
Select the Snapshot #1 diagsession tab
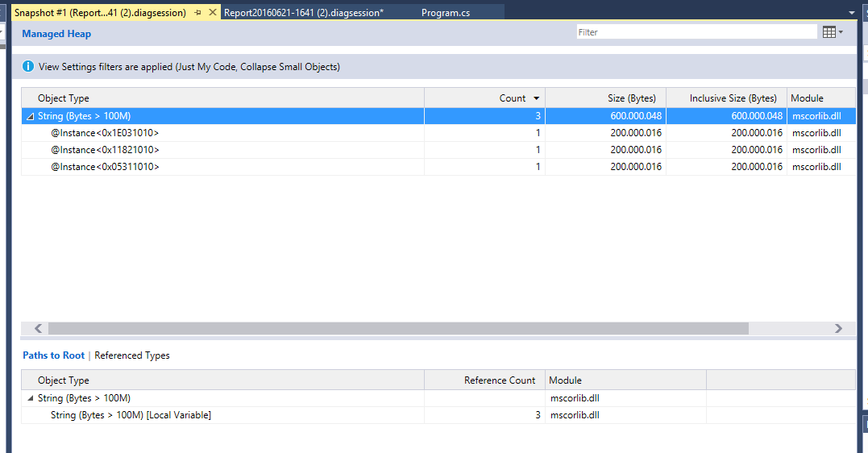point(100,12)
